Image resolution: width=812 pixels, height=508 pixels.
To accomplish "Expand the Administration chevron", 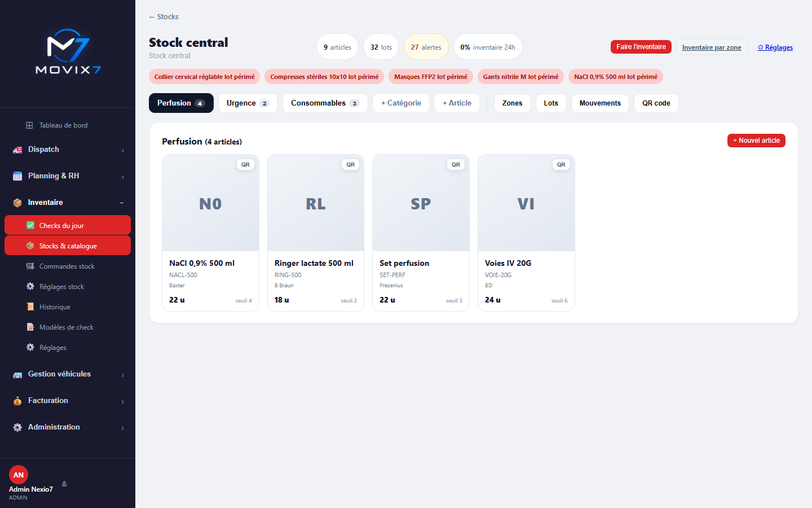I will pyautogui.click(x=122, y=428).
